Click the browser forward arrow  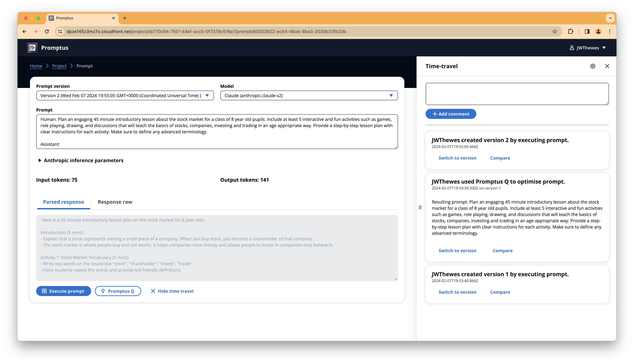pyautogui.click(x=35, y=32)
